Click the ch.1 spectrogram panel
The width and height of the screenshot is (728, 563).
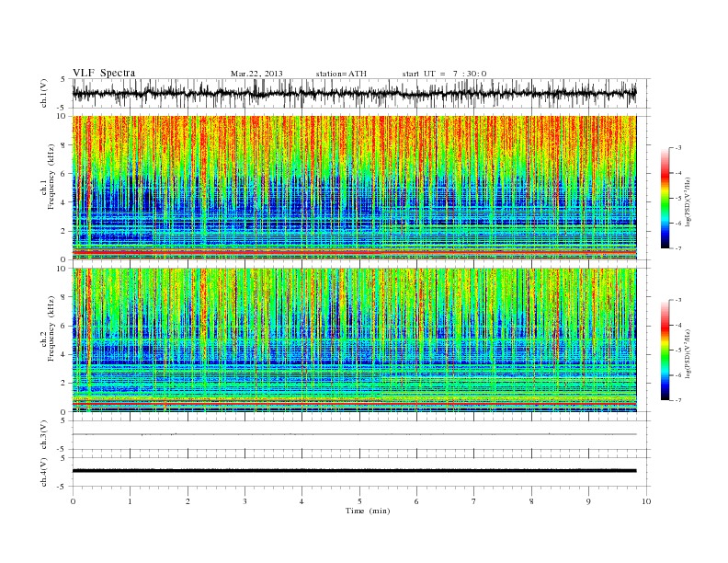pos(354,188)
